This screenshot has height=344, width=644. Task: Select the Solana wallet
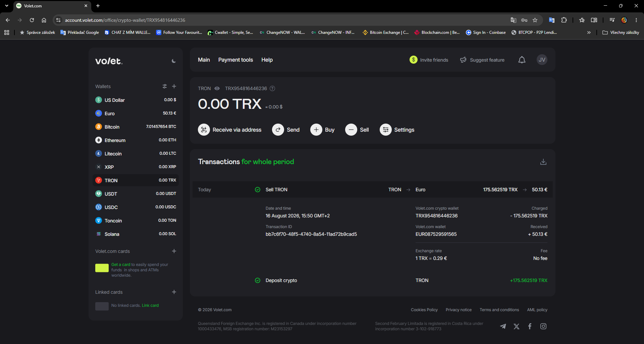tap(136, 234)
